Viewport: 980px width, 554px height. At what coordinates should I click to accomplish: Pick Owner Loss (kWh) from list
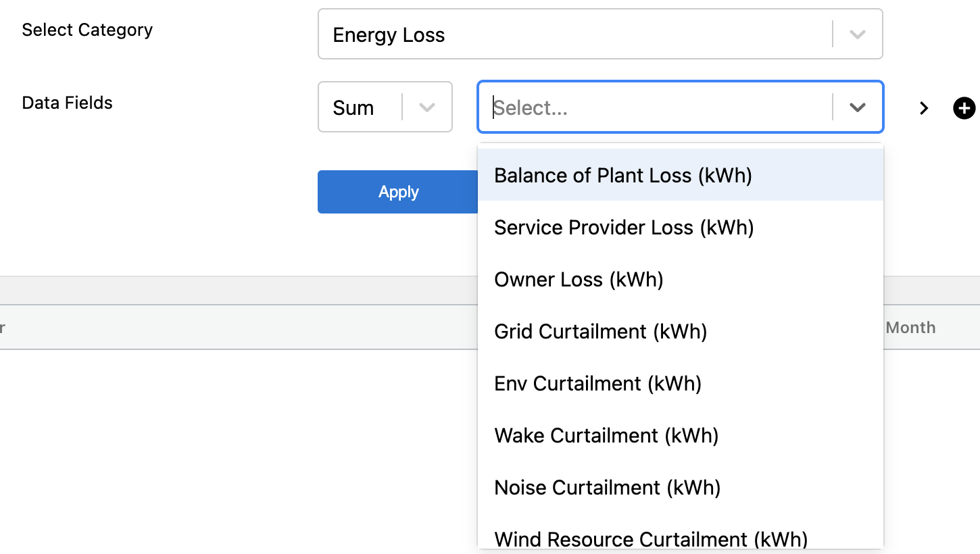[x=579, y=280]
